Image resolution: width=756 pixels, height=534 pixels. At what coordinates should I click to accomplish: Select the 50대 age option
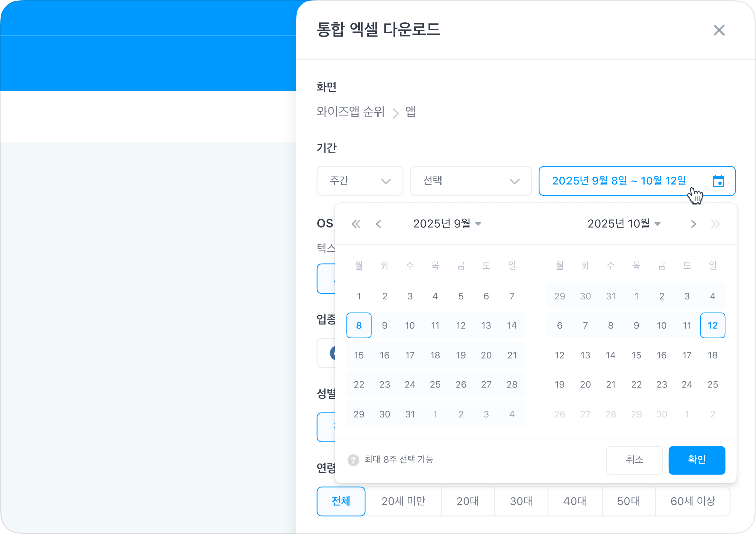[x=628, y=501]
